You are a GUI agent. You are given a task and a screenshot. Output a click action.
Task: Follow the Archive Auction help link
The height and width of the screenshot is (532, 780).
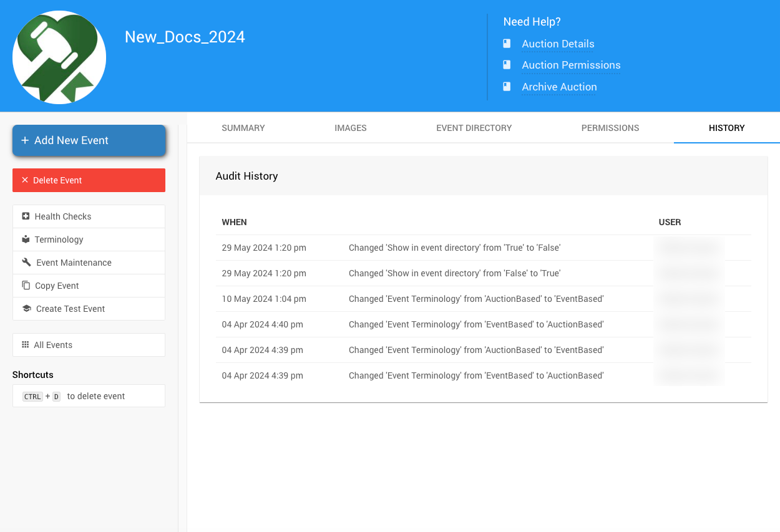click(x=559, y=87)
